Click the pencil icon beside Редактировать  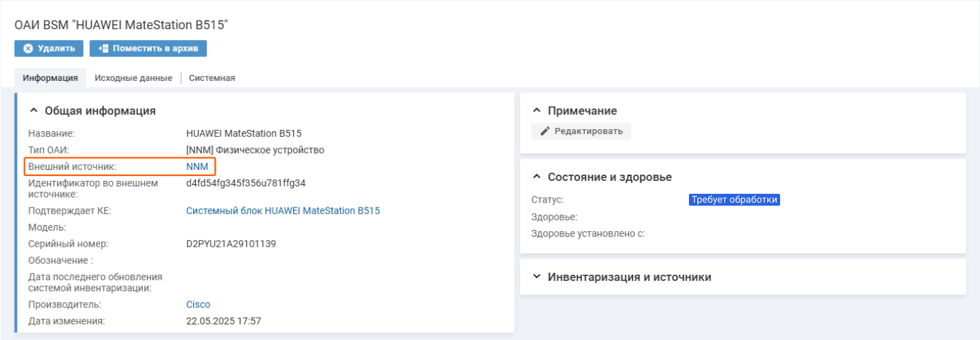tap(545, 131)
